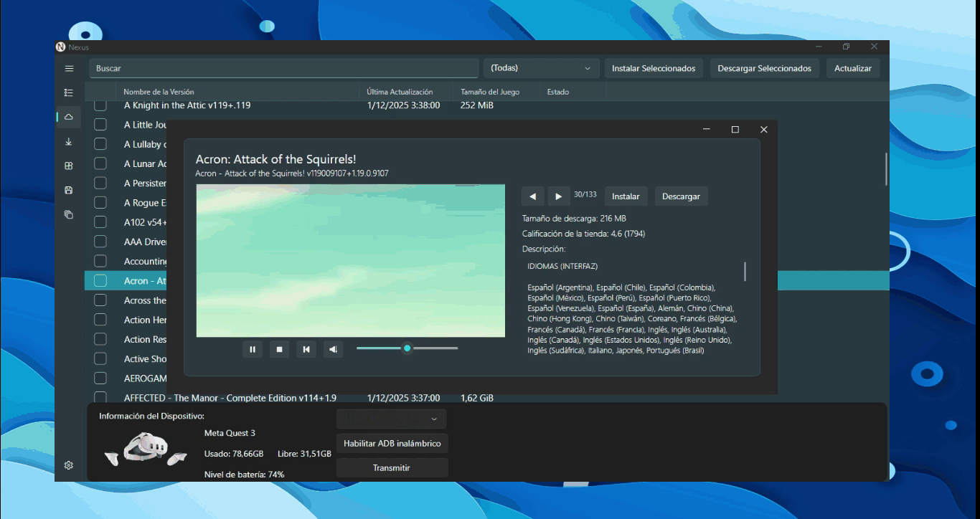The height and width of the screenshot is (519, 980).
Task: Tick checkbox for Active Sho row
Action: pyautogui.click(x=100, y=359)
